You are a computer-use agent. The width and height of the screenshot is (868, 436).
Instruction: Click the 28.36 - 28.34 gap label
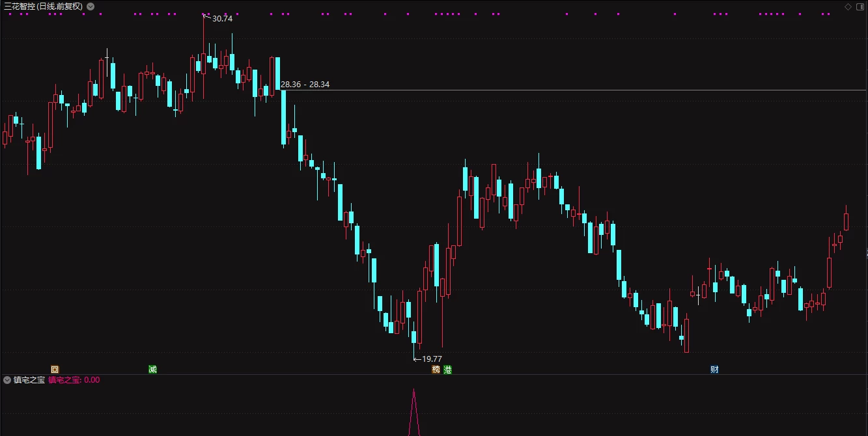(305, 85)
